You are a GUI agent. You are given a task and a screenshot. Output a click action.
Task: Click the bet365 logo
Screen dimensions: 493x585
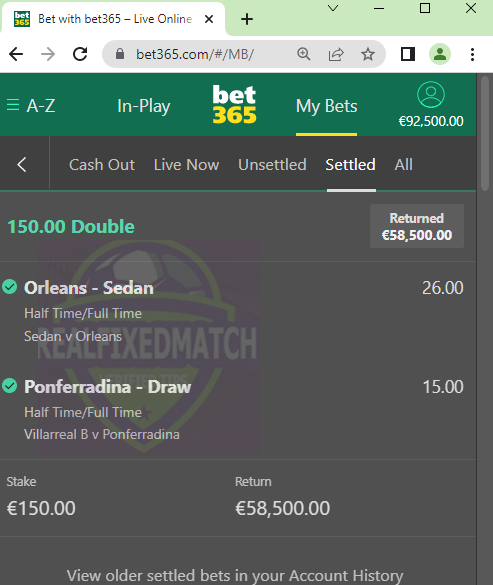pos(234,104)
